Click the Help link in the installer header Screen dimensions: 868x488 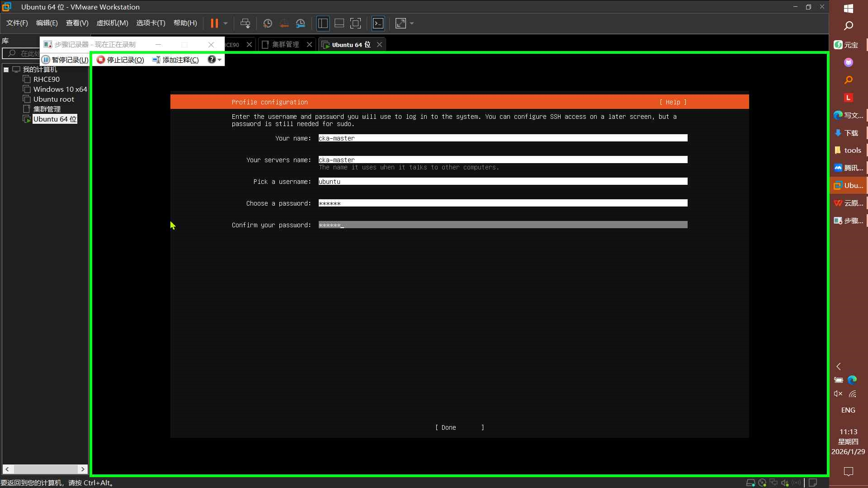click(x=673, y=102)
